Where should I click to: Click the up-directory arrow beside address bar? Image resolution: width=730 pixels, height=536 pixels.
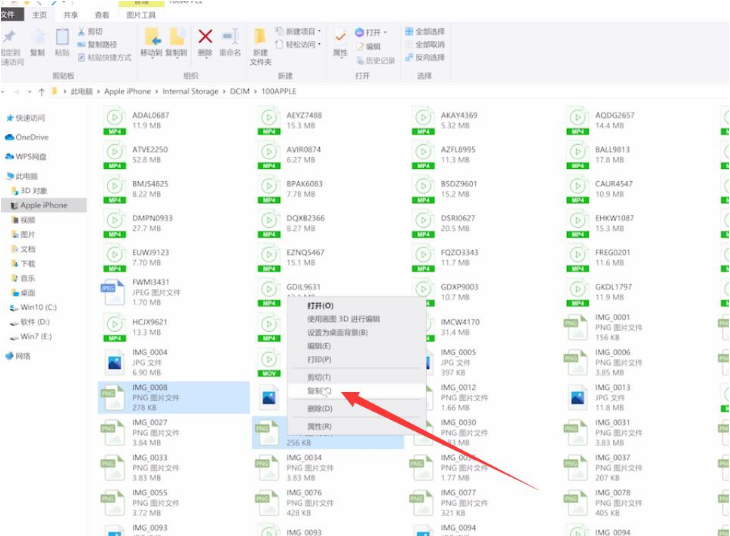[41, 91]
